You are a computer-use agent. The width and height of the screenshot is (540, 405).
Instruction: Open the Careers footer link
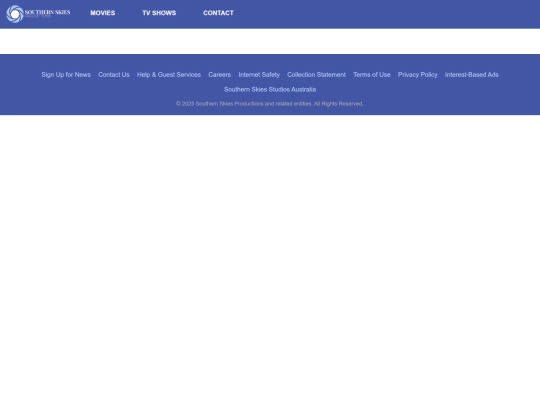219,75
